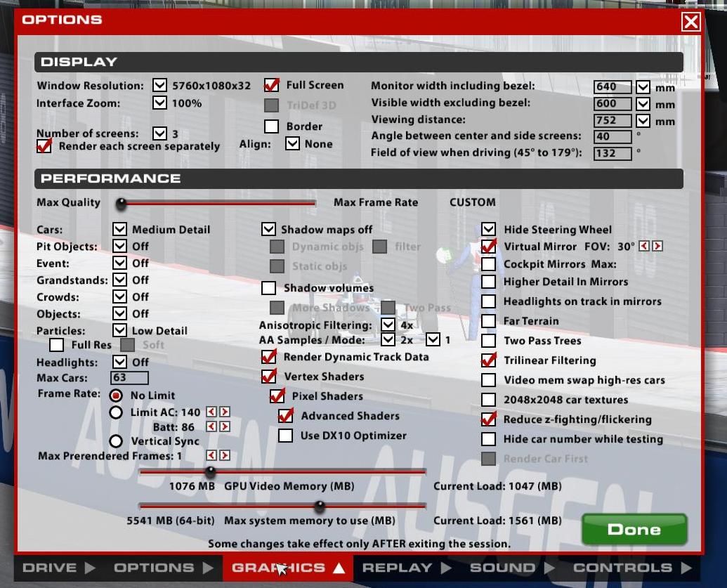Increase Virtual Mirror FOV with right arrow

[x=657, y=247]
